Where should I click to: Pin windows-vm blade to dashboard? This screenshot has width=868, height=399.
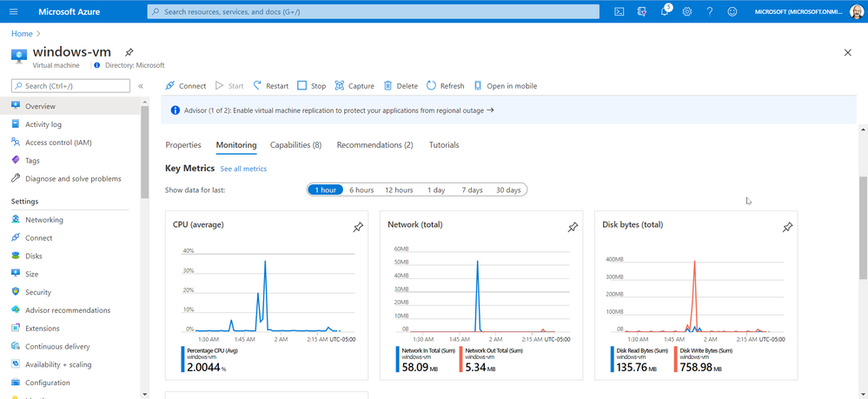point(129,52)
